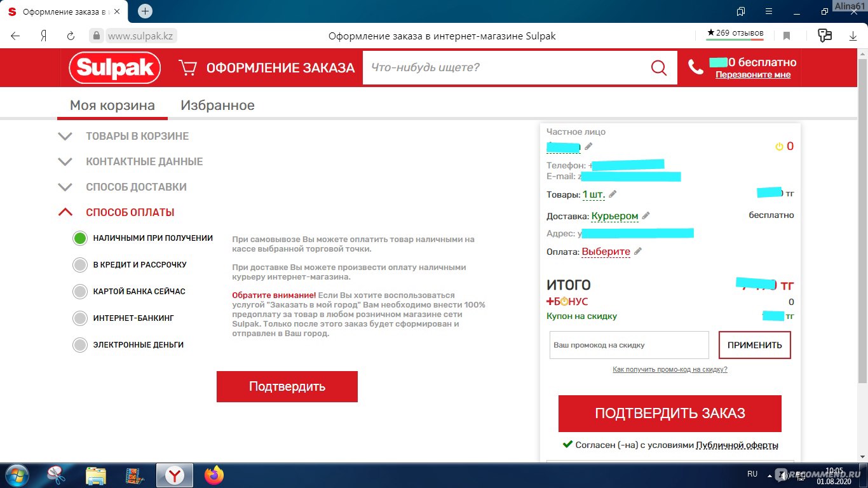The width and height of the screenshot is (868, 488).
Task: Open Snipping Tool from taskbar
Action: tap(57, 475)
